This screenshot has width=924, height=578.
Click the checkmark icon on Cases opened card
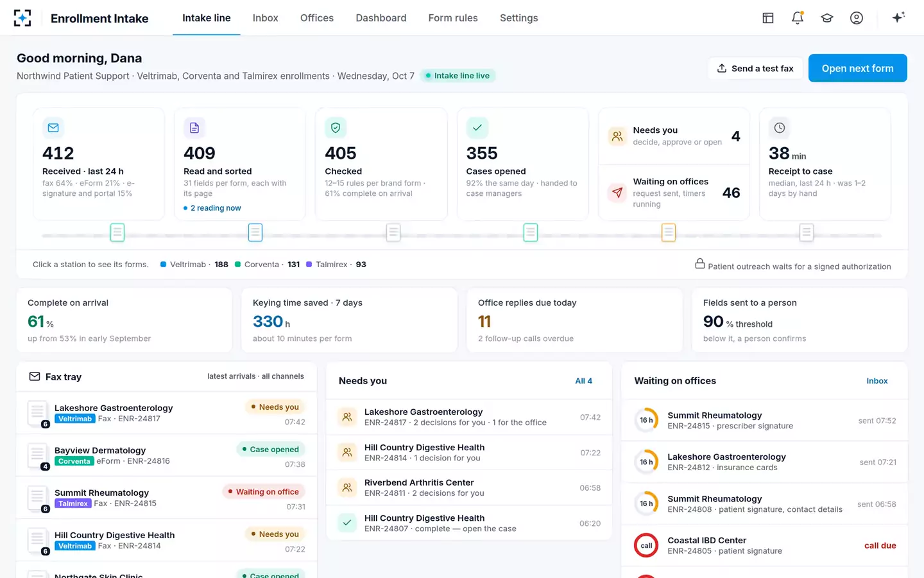(x=477, y=128)
